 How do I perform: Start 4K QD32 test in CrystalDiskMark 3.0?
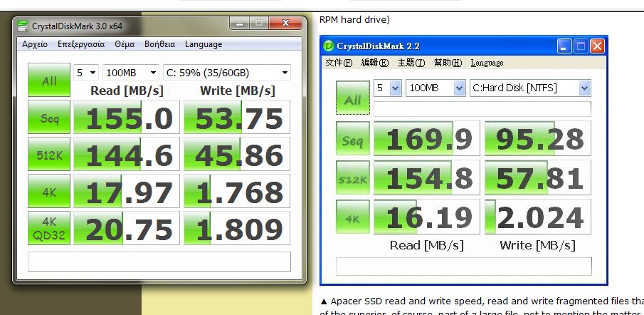[x=49, y=228]
